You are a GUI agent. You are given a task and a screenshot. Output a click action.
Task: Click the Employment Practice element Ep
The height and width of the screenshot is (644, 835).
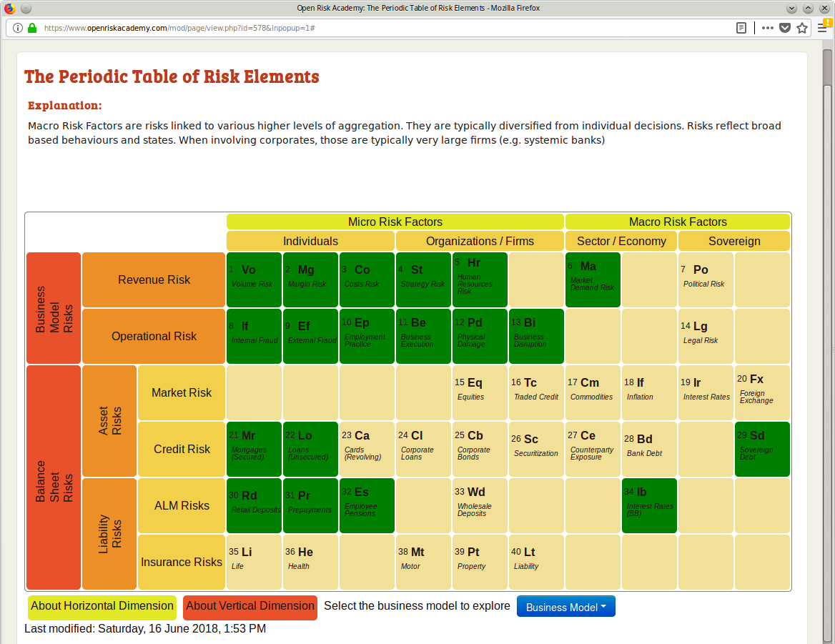(367, 337)
